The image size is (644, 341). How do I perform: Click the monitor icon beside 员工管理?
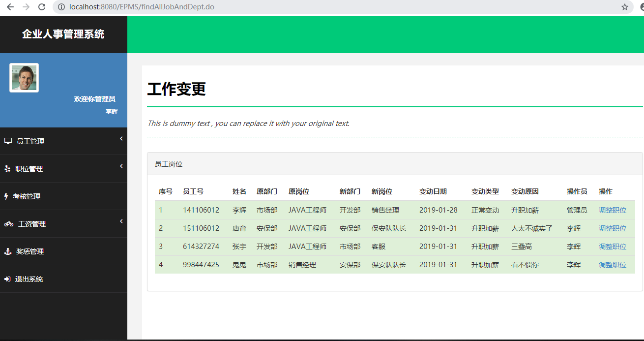(x=8, y=141)
